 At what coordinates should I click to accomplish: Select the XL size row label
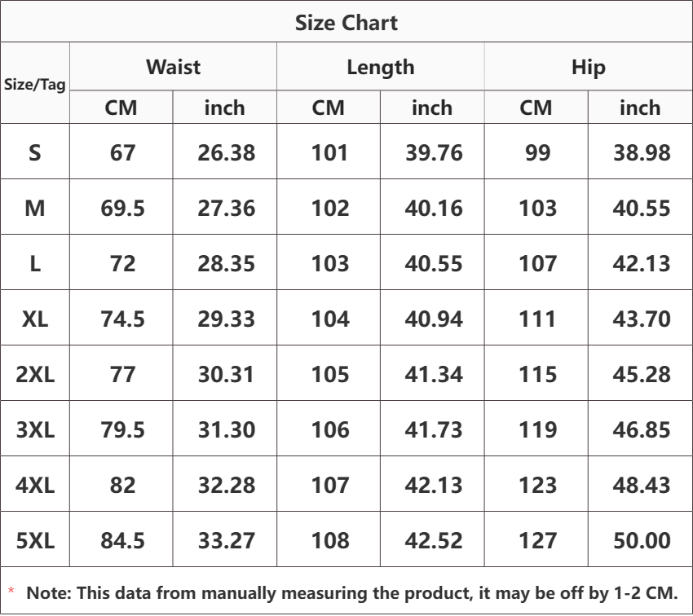pyautogui.click(x=35, y=319)
